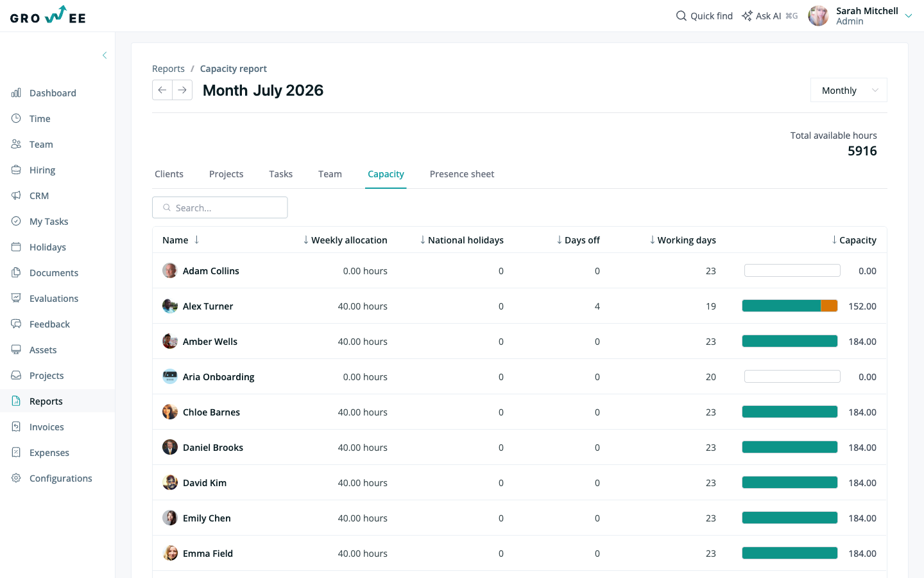Sort by the Name column header

[x=181, y=240]
